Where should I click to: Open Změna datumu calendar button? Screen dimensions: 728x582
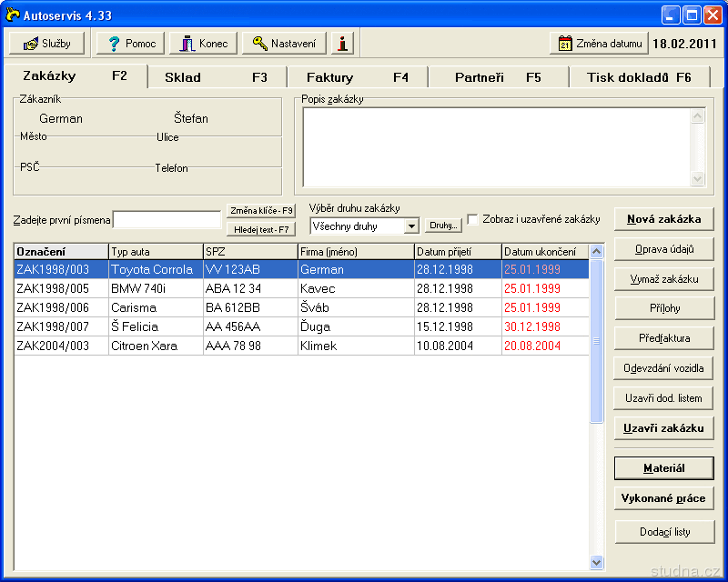click(598, 43)
